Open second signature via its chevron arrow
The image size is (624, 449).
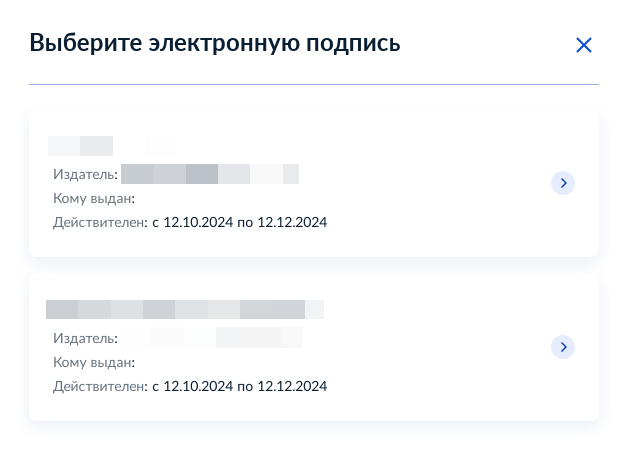pyautogui.click(x=563, y=347)
